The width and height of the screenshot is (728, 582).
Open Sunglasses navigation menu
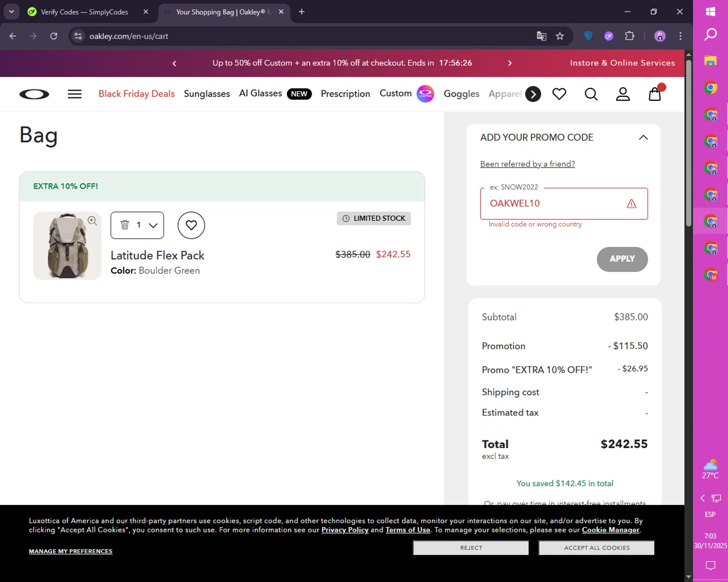[x=207, y=94]
